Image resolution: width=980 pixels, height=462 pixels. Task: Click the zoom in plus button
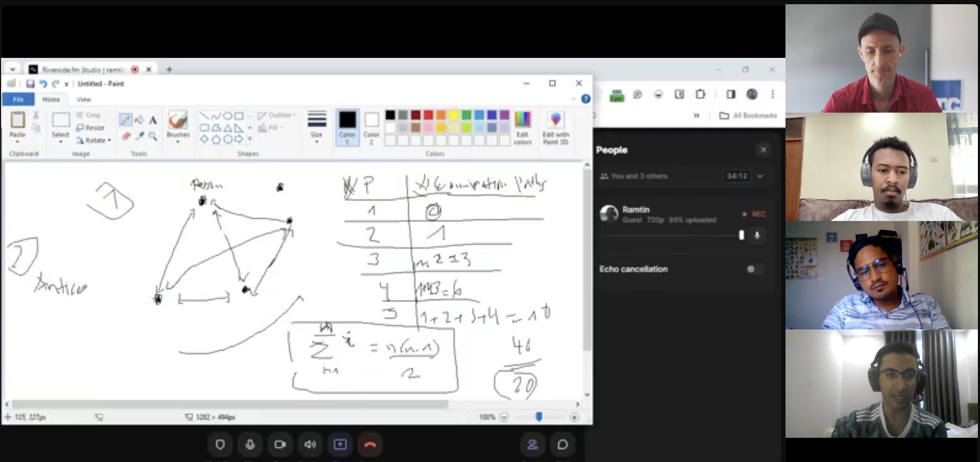[x=574, y=417]
